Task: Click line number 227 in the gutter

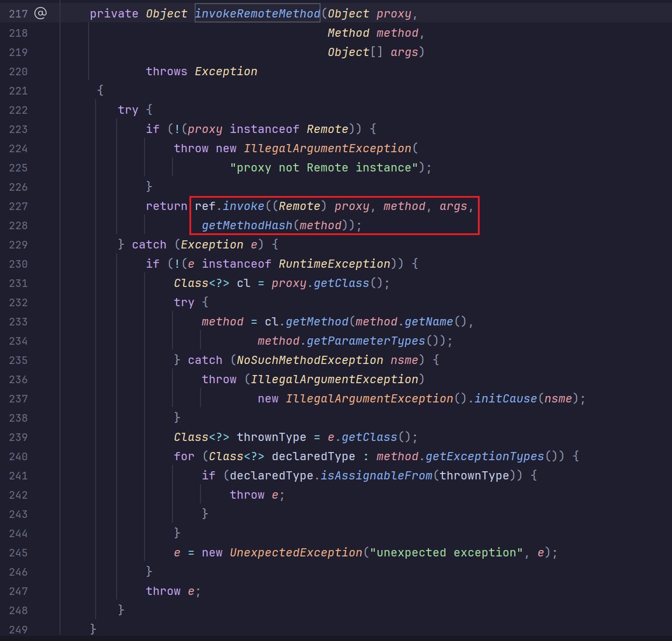Action: (x=18, y=206)
